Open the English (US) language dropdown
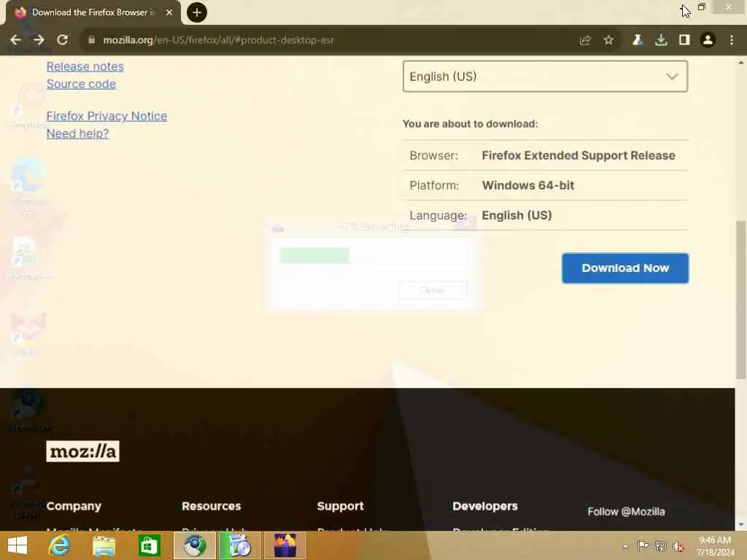This screenshot has height=560, width=747. 545,76
